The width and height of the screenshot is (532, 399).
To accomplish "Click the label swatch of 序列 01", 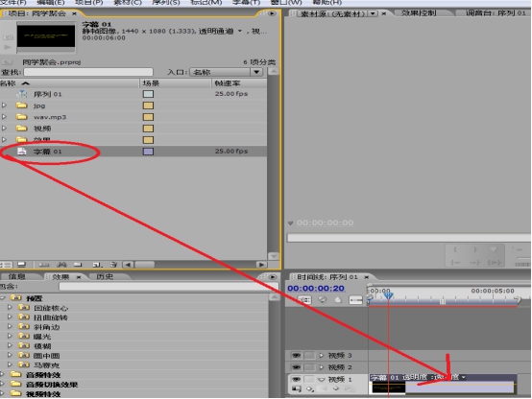I will pyautogui.click(x=148, y=94).
